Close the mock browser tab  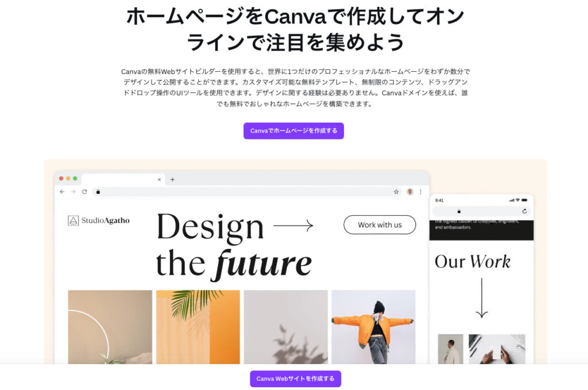pyautogui.click(x=160, y=180)
